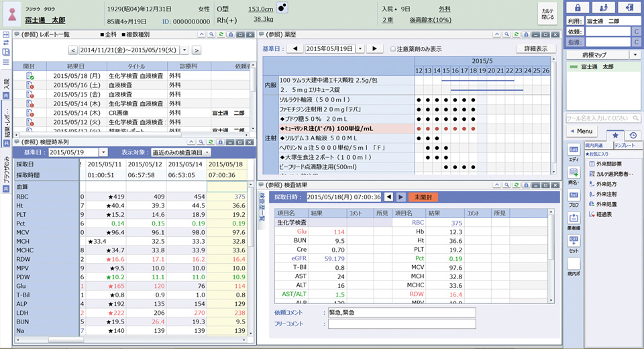
Task: Open the エディ editor icon in the side toolbar
Action: 574,152
